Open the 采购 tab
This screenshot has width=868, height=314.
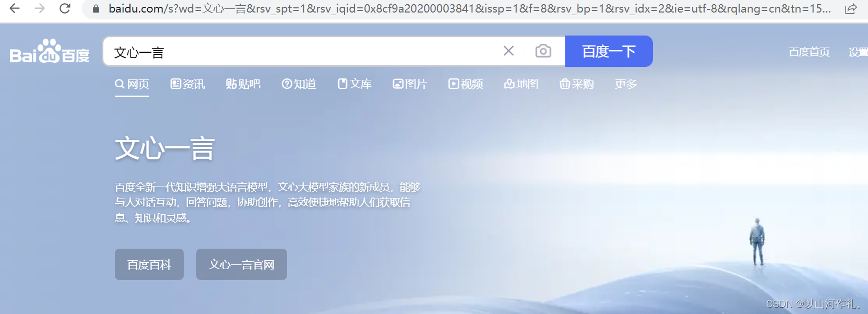click(577, 84)
